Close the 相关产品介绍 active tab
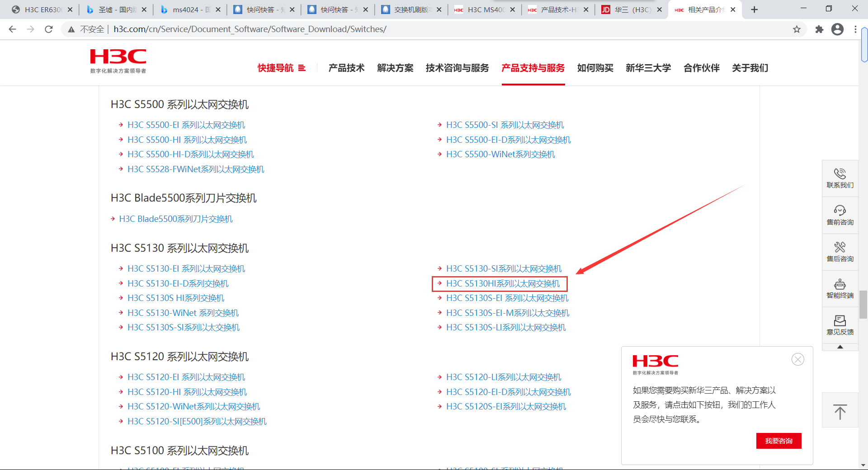The width and height of the screenshot is (868, 470). 733,9
